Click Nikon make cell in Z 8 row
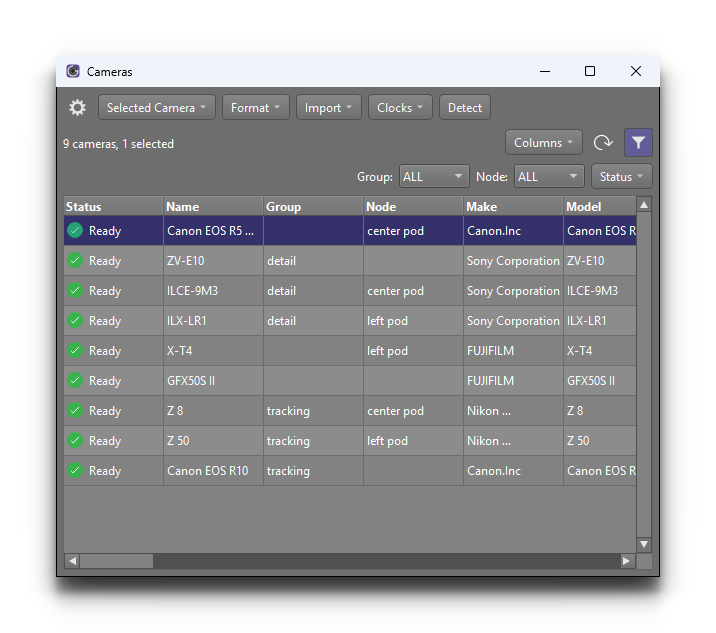Image resolution: width=716 pixels, height=633 pixels. [x=513, y=411]
